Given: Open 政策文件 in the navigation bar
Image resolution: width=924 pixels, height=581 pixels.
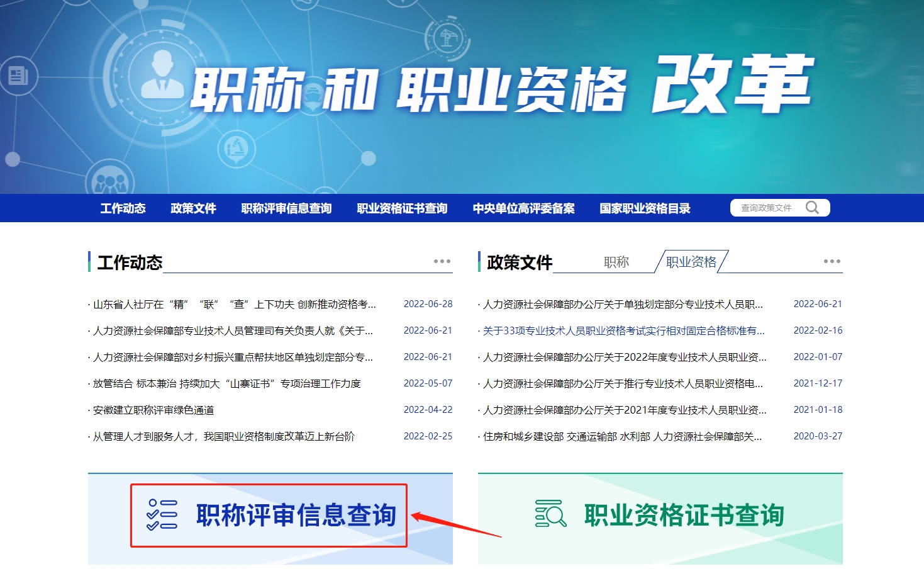Looking at the screenshot, I should pyautogui.click(x=193, y=208).
